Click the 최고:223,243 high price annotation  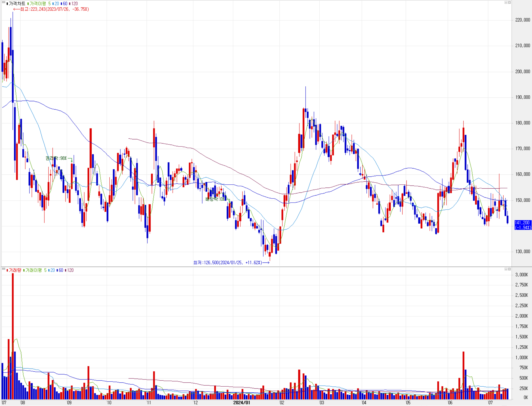(54, 9)
